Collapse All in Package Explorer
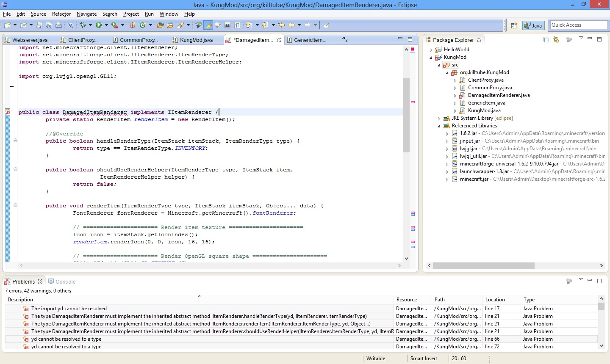The image size is (610, 364). coord(546,40)
